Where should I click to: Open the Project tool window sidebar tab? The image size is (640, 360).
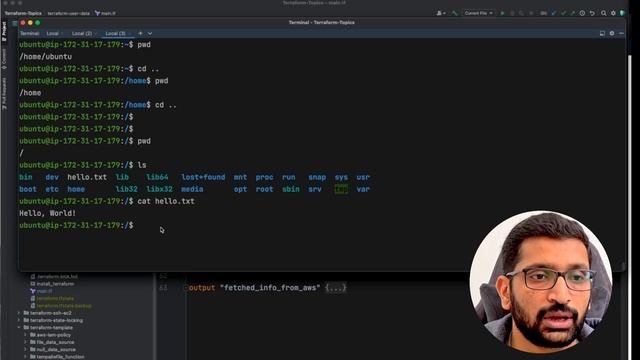[x=4, y=31]
